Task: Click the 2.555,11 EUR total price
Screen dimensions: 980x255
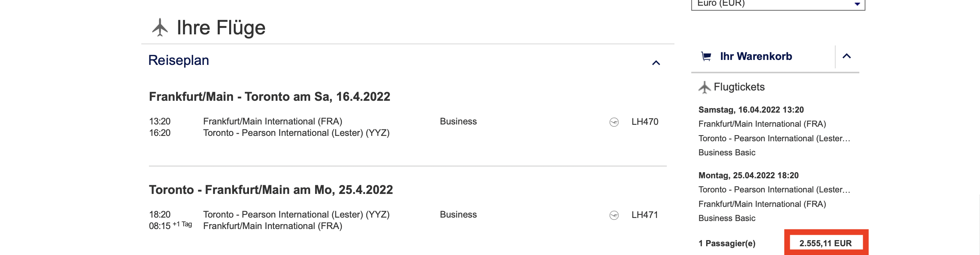Action: (825, 243)
